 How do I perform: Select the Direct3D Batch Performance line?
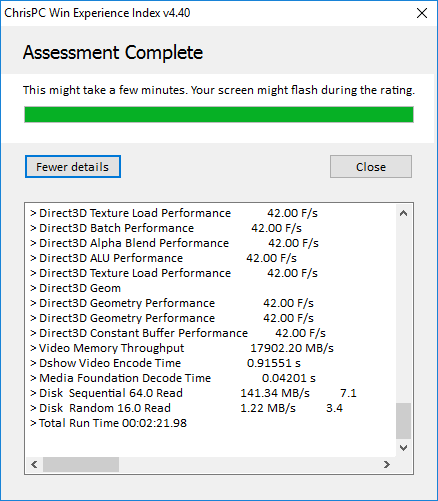(x=166, y=228)
